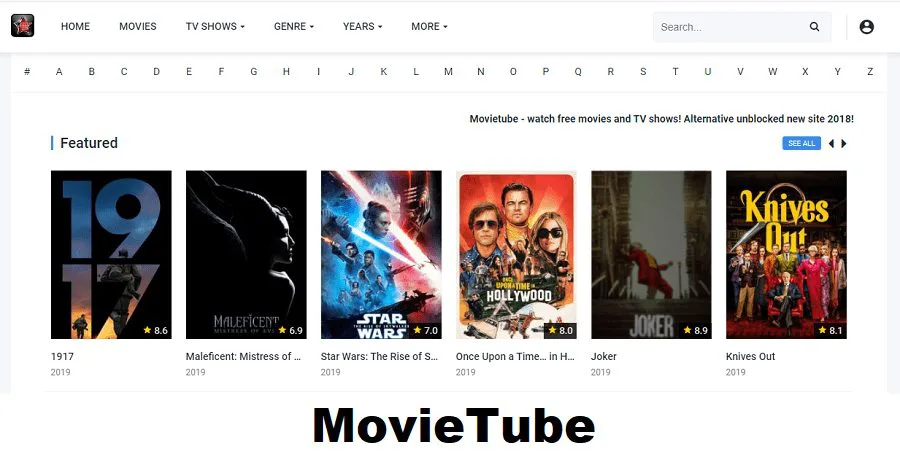Open the Maleficent movie poster
The image size is (900, 458).
point(246,254)
